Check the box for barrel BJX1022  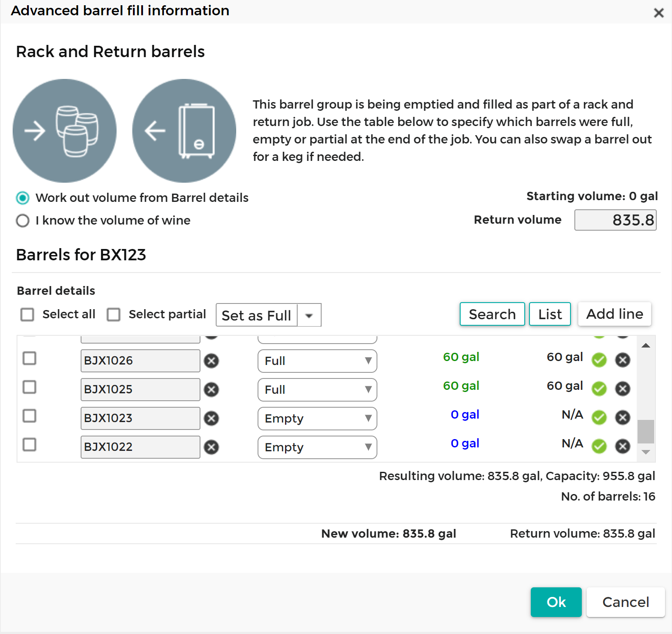pyautogui.click(x=29, y=445)
